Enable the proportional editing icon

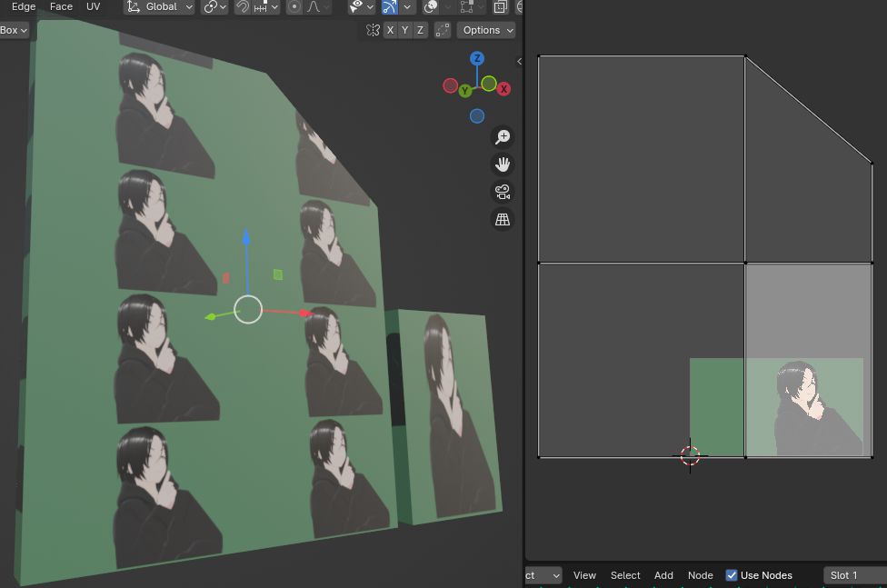(294, 6)
